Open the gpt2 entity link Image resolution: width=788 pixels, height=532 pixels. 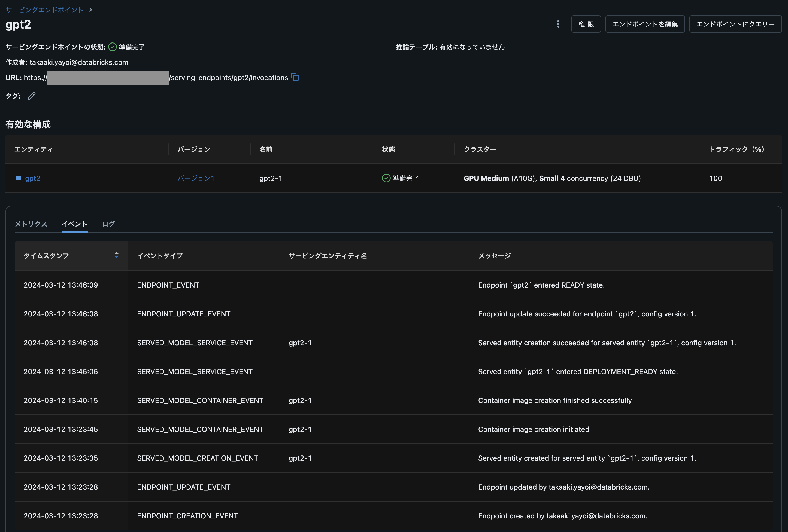click(33, 178)
